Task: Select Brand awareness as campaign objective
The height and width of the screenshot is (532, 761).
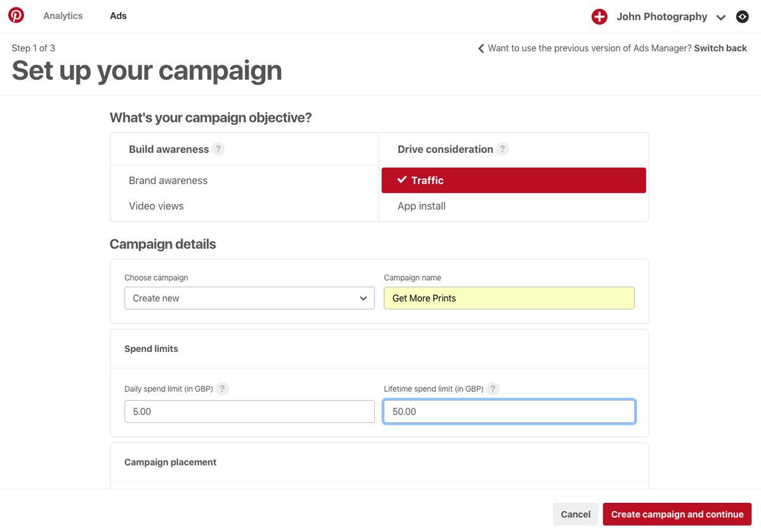Action: click(168, 180)
